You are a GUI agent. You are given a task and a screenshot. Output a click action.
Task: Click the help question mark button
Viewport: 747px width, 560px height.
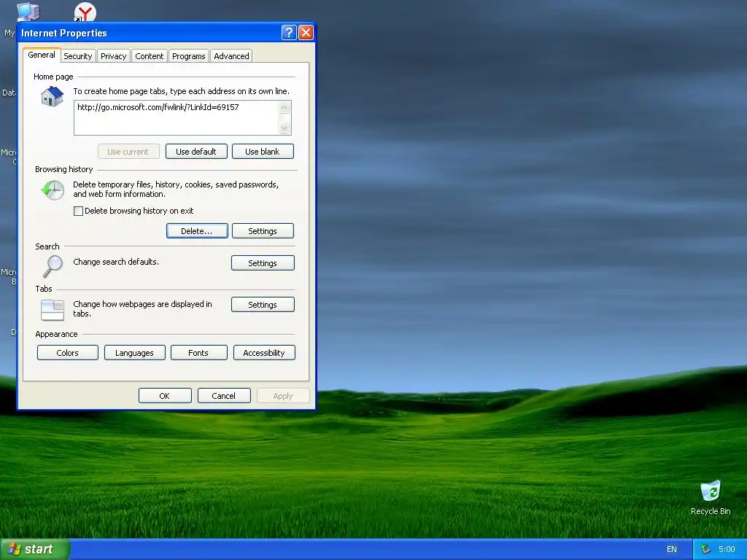(289, 32)
